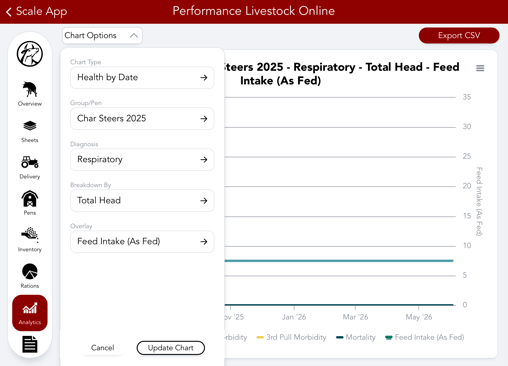
Task: Open the Overview section
Action: click(30, 94)
